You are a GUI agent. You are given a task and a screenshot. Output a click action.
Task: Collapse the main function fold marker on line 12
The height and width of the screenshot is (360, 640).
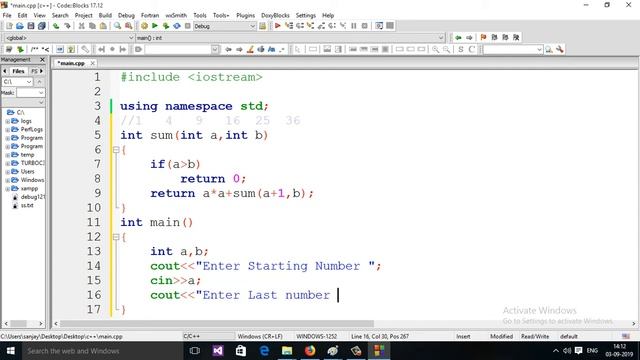coord(116,237)
